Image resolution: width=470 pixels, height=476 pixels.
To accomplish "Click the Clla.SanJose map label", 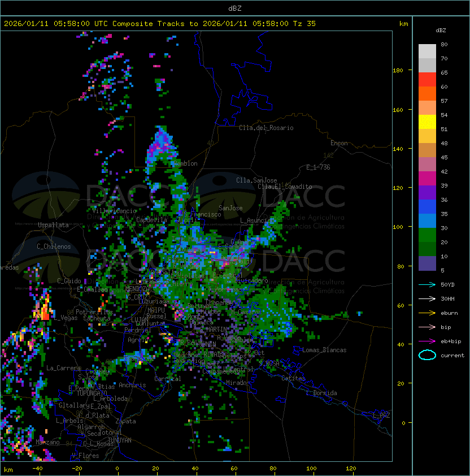I will click(256, 180).
